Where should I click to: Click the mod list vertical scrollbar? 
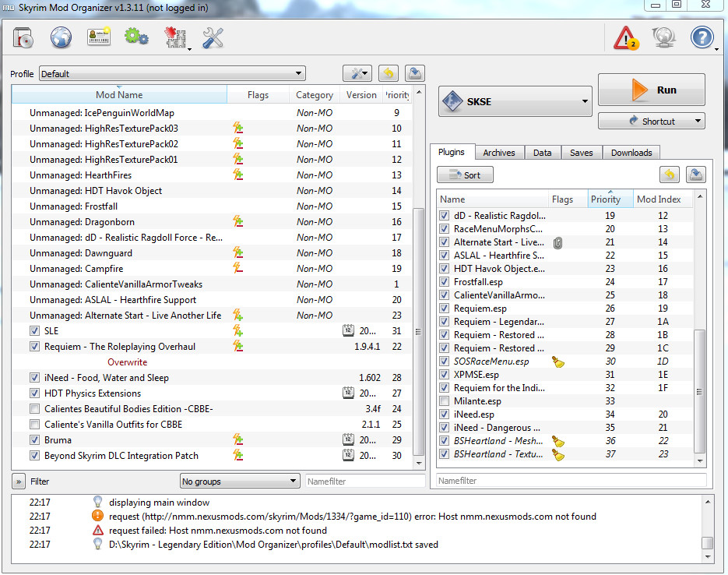point(418,332)
